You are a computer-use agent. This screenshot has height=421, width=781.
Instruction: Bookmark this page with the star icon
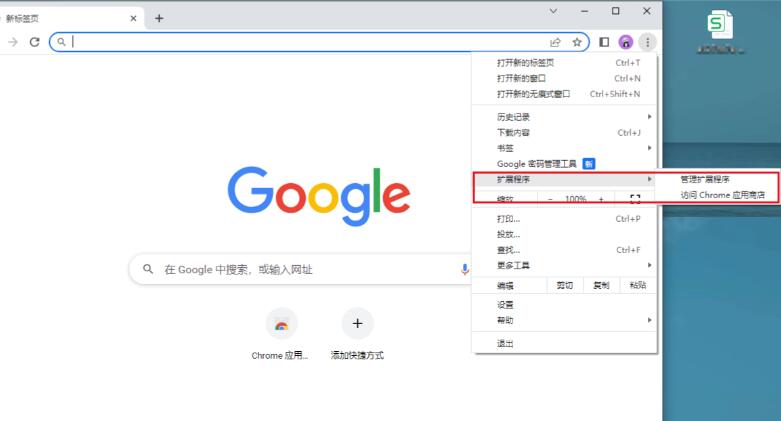point(577,42)
